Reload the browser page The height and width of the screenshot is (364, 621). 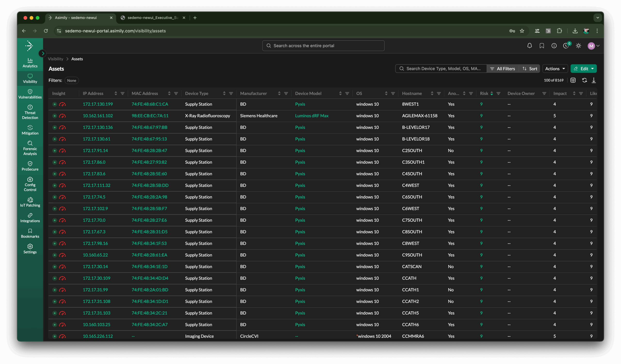pos(46,31)
